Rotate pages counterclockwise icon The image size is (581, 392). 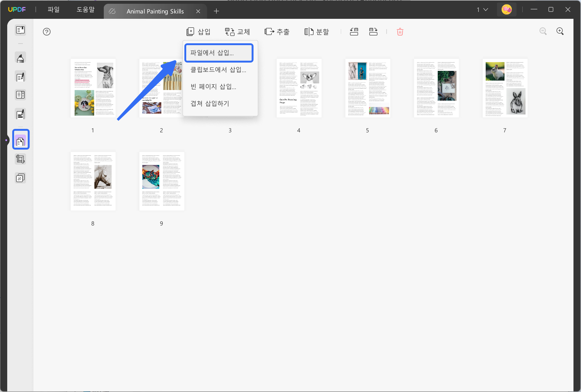(354, 32)
